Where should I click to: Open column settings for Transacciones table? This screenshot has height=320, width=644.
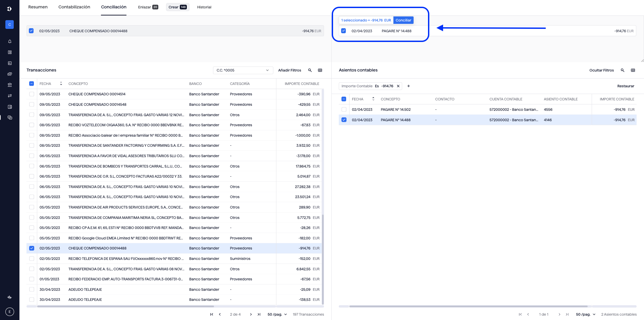[x=320, y=70]
